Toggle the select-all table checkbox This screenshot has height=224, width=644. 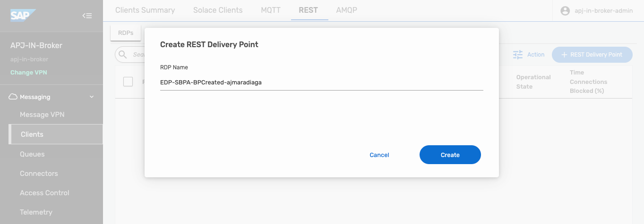click(x=128, y=82)
